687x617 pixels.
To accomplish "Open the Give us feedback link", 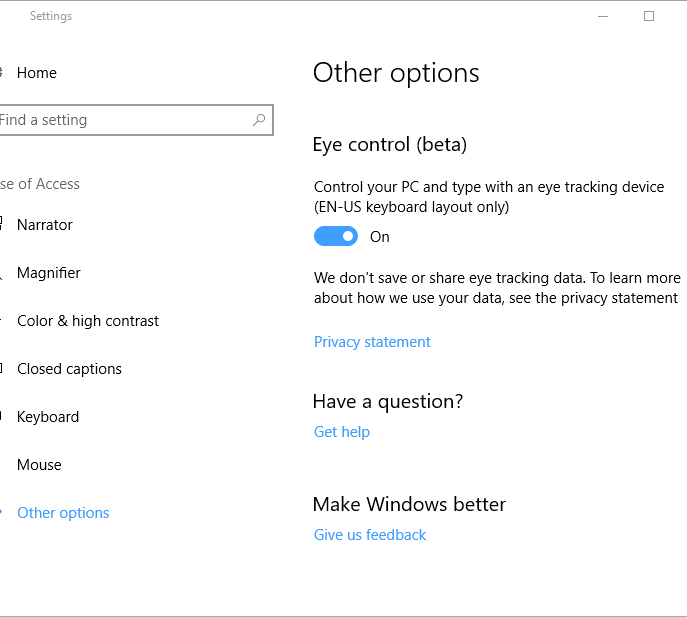I will click(370, 535).
